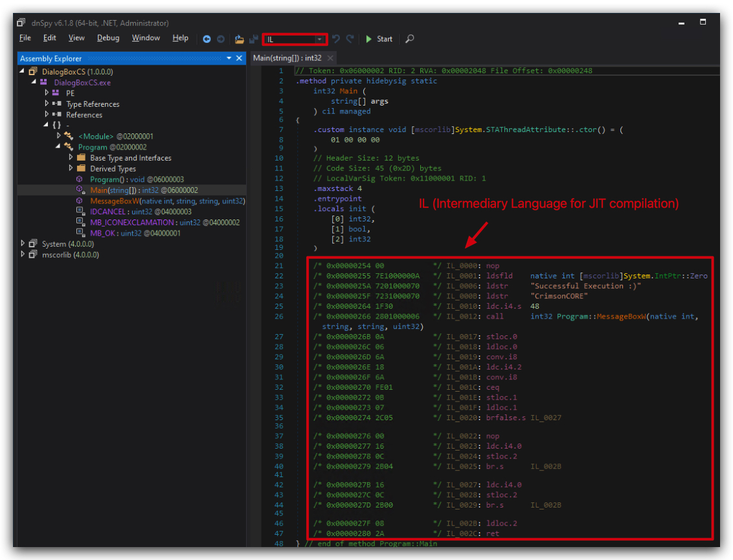The width and height of the screenshot is (733, 560).
Task: Click the "CrimsonCORE" string literal
Action: coord(559,297)
